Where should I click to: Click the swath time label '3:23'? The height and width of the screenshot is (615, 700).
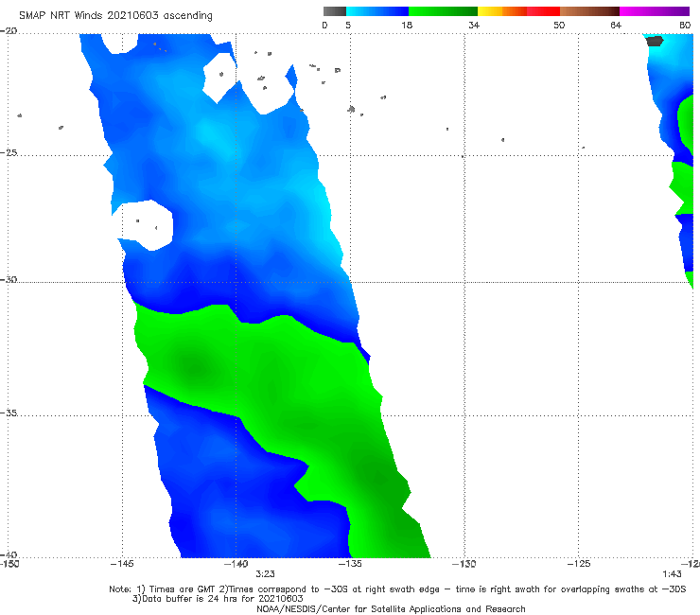click(x=265, y=574)
